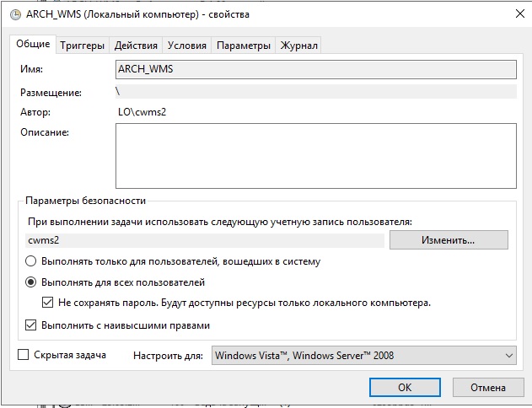This screenshot has width=532, height=408.
Task: Confirm the dialog with OK
Action: [405, 388]
